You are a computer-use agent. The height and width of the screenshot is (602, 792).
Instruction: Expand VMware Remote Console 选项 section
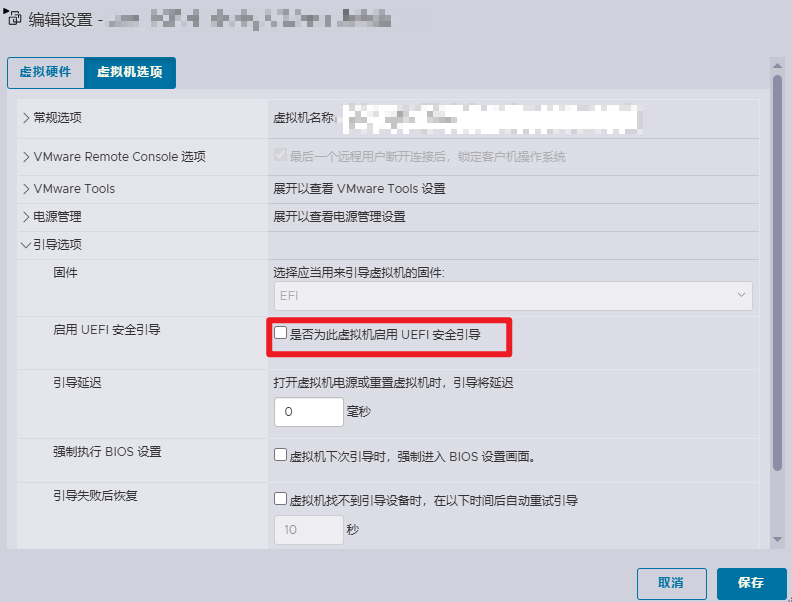coord(26,157)
